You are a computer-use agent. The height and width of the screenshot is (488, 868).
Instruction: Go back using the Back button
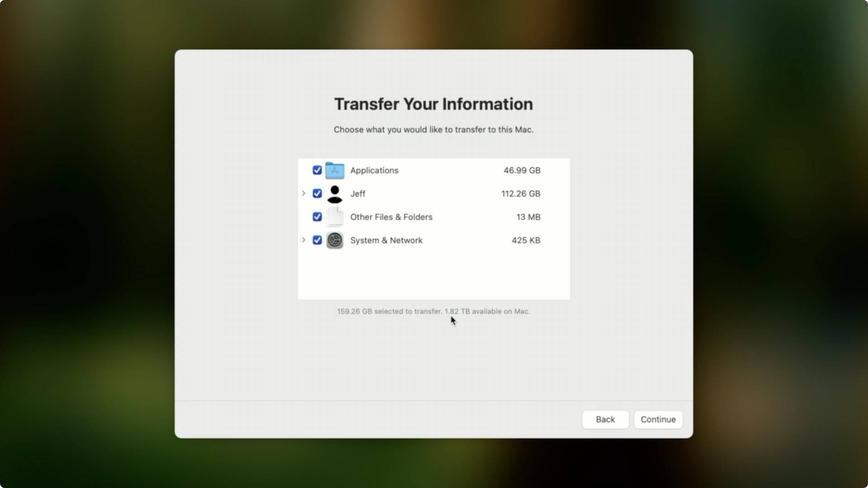click(x=605, y=419)
